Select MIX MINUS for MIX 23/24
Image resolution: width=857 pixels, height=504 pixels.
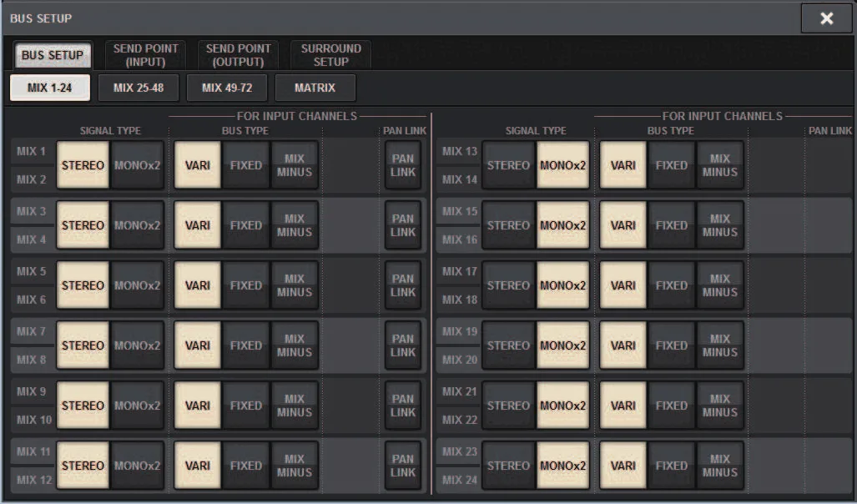(x=720, y=466)
